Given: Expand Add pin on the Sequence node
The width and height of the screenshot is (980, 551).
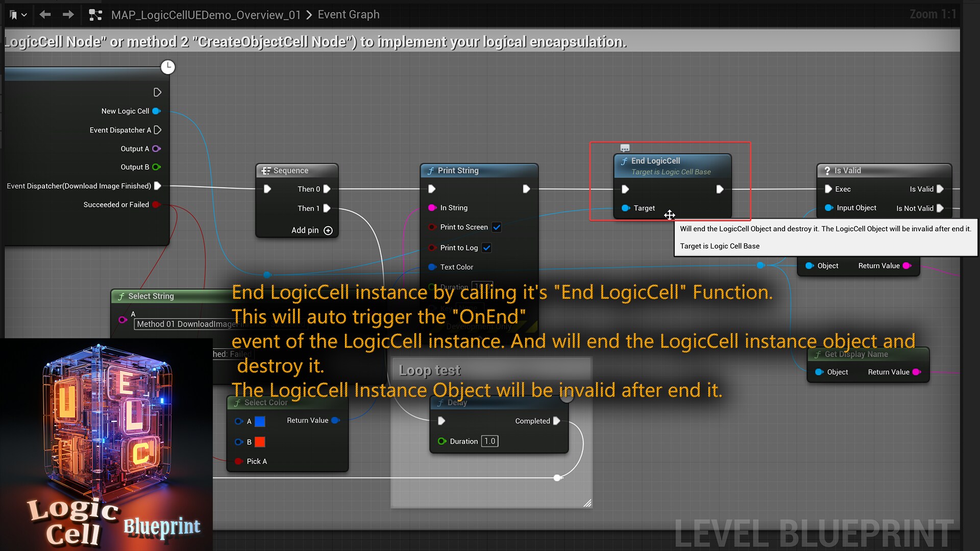Looking at the screenshot, I should tap(328, 231).
